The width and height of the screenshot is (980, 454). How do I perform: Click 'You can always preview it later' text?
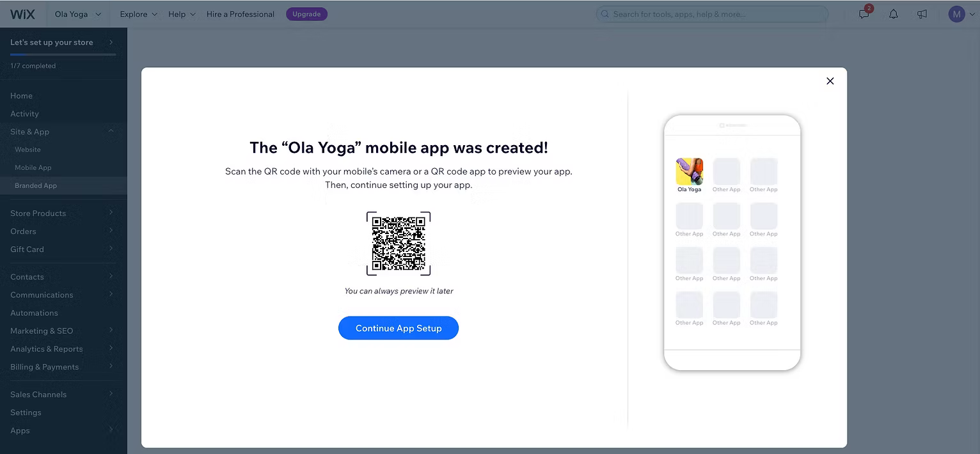point(399,291)
